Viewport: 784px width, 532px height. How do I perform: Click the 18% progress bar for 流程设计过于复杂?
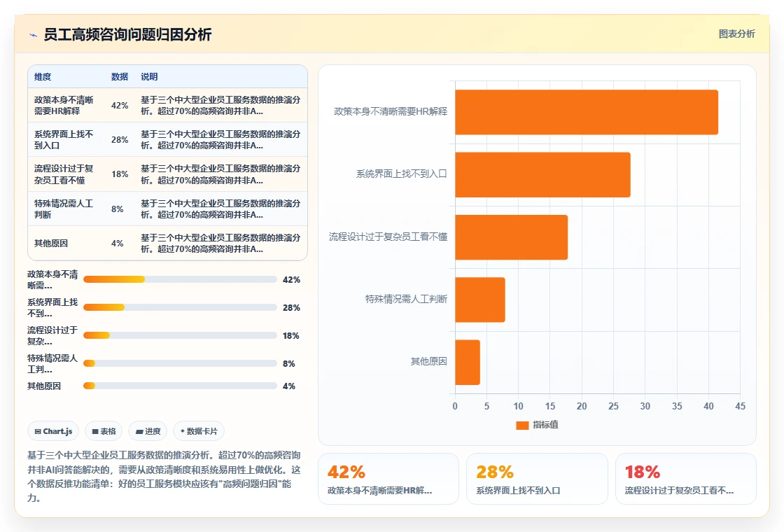click(180, 335)
